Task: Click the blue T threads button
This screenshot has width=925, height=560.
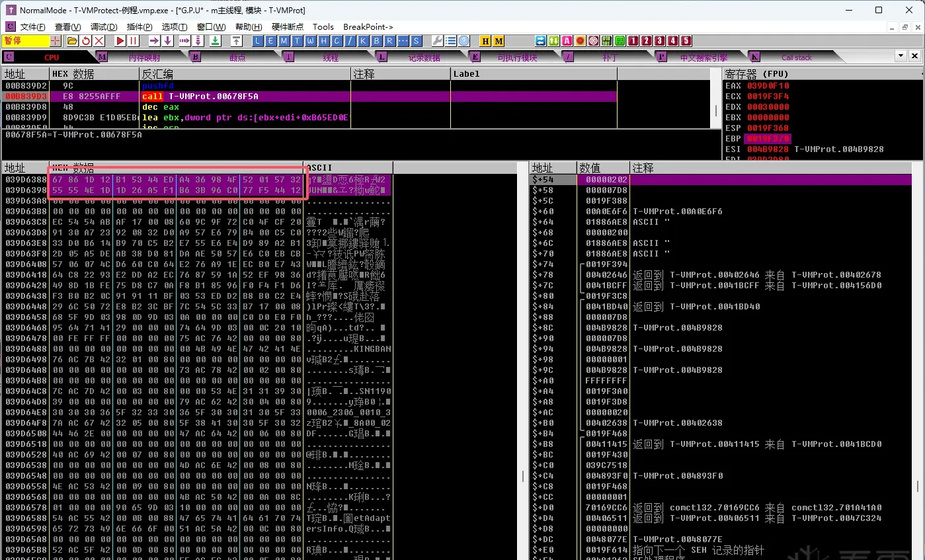Action: (x=297, y=40)
